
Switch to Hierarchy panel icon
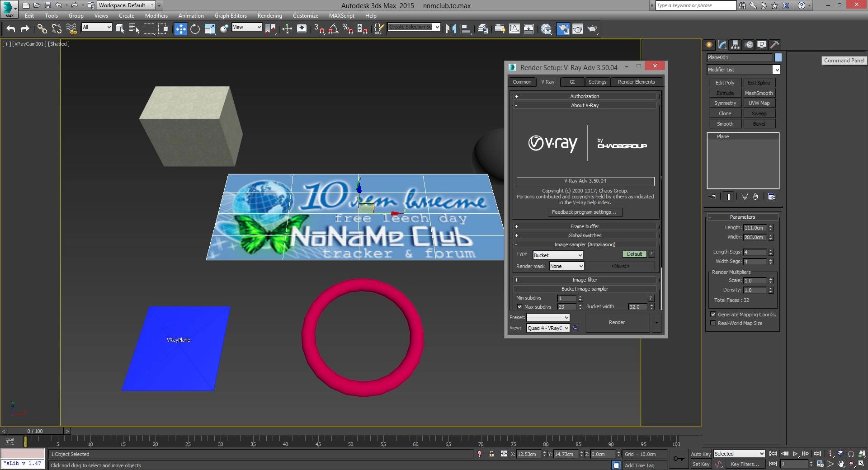pyautogui.click(x=735, y=44)
